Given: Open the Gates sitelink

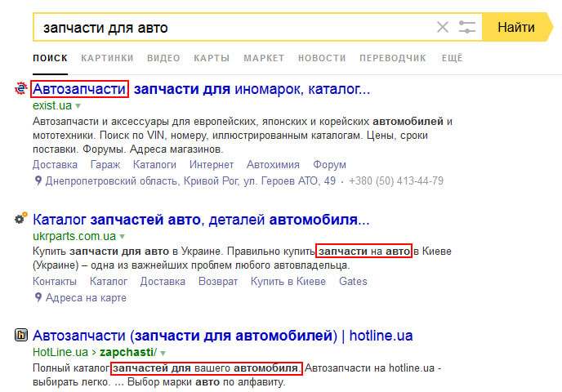Looking at the screenshot, I should [x=353, y=281].
